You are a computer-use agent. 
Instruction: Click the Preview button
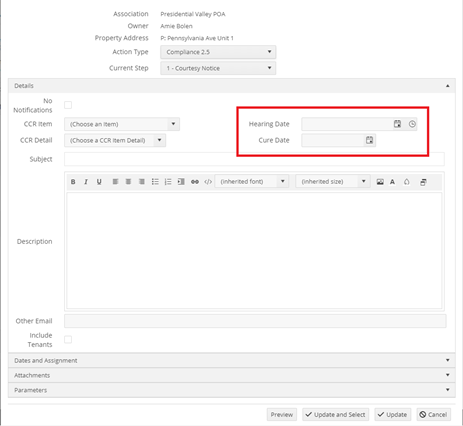pyautogui.click(x=282, y=414)
